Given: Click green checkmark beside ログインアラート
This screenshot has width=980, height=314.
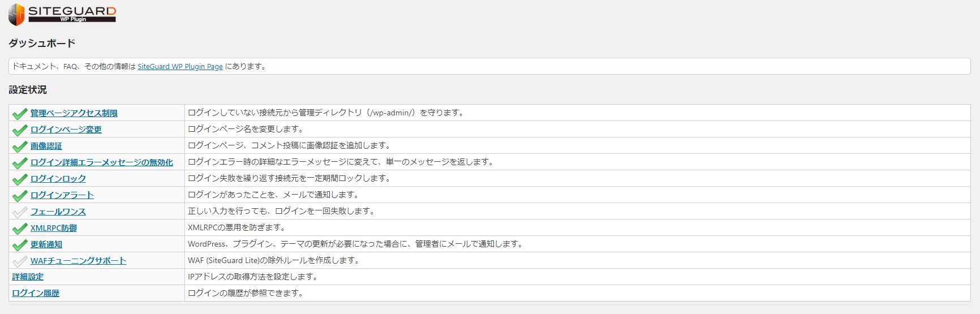Looking at the screenshot, I should 20,196.
